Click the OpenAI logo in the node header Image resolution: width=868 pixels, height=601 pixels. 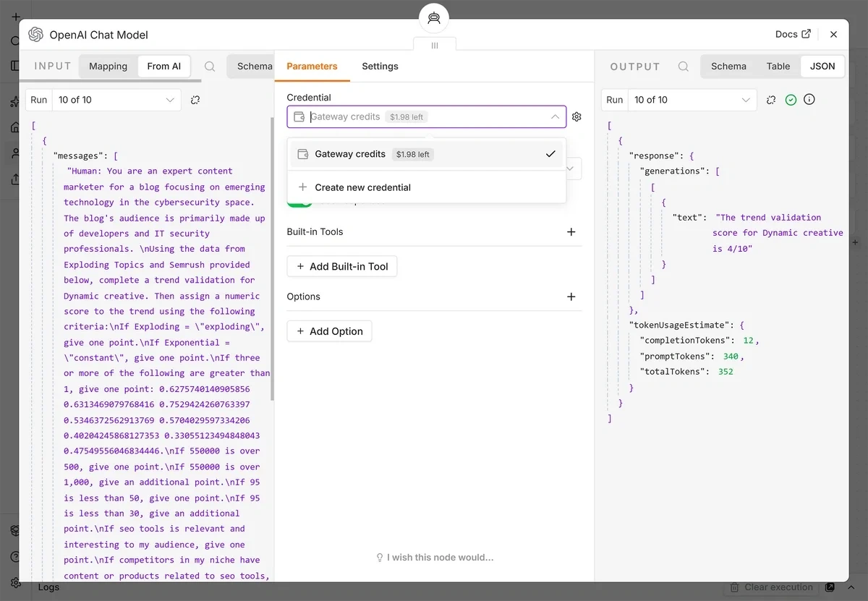click(x=35, y=35)
